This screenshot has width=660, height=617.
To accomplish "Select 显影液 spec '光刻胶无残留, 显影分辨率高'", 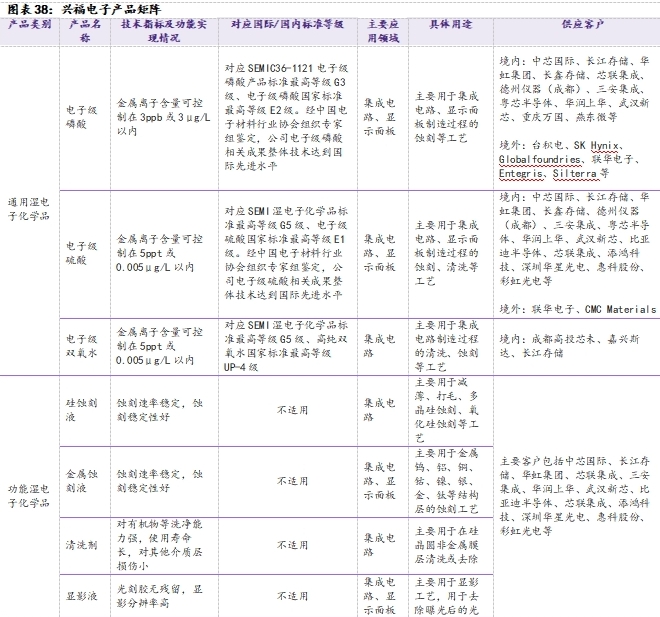I will click(x=160, y=596).
